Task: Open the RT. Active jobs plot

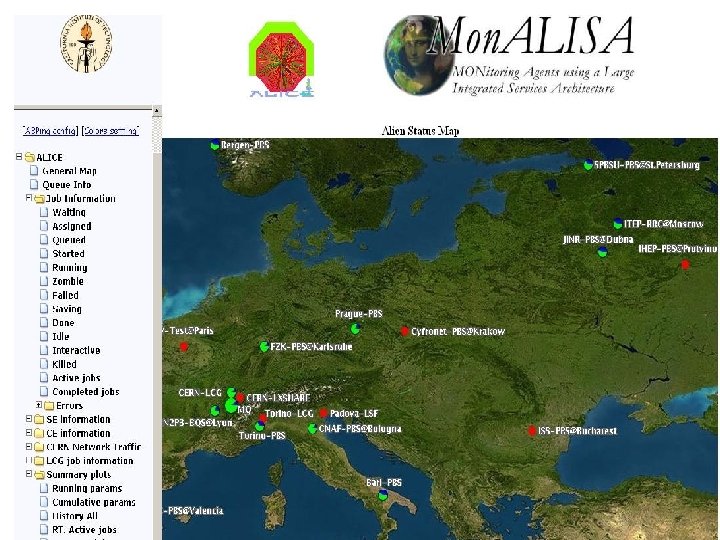Action: click(84, 530)
